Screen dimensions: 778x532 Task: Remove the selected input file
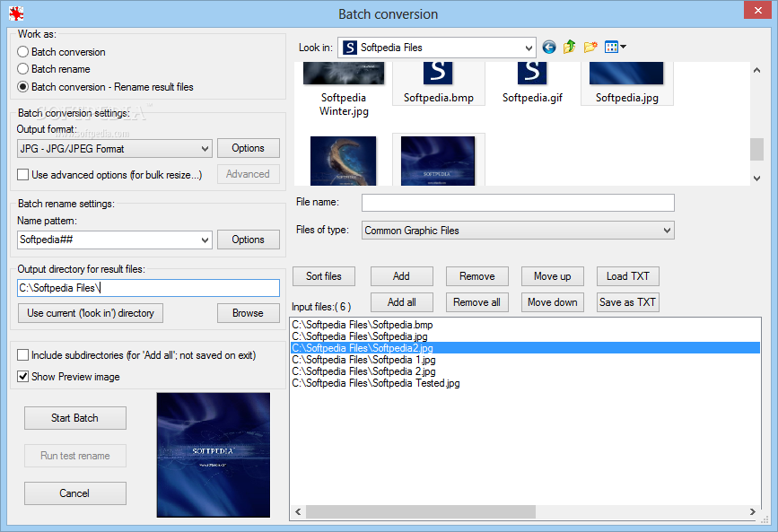coord(476,276)
